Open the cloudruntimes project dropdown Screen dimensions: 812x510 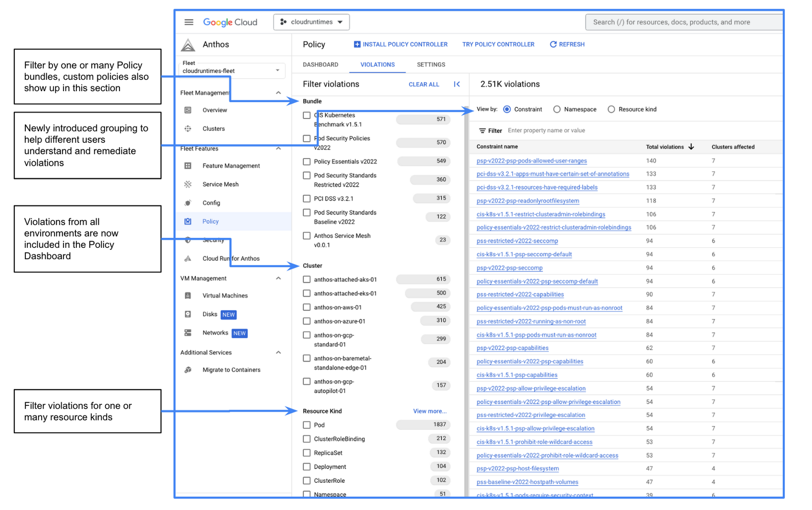311,22
